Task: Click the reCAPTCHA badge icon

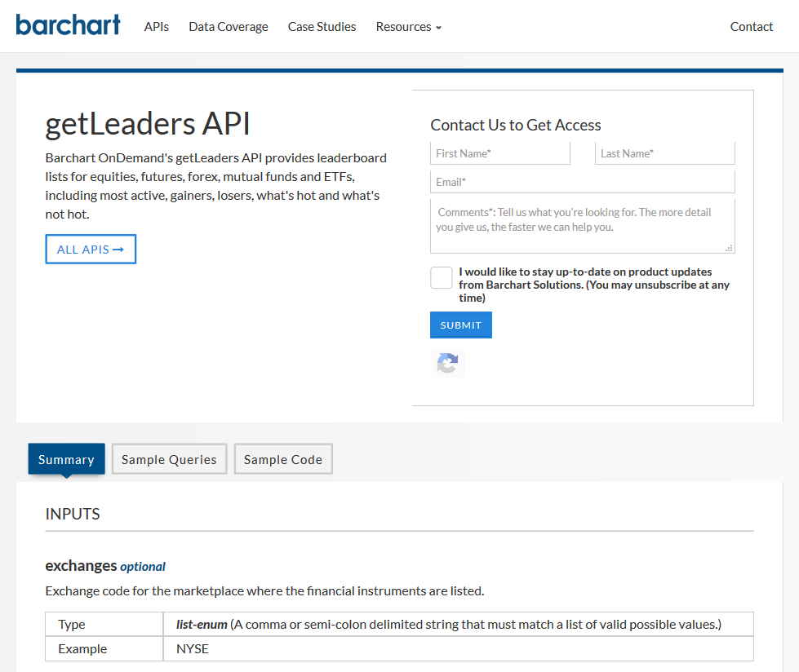Action: click(x=448, y=363)
